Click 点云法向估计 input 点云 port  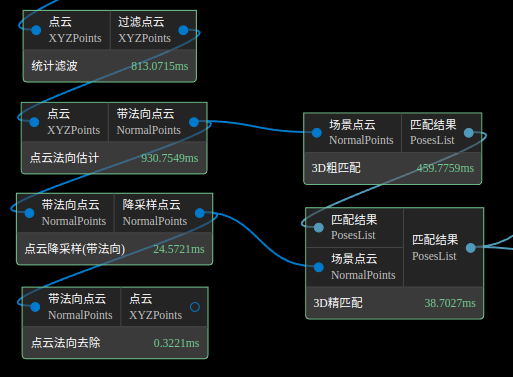coord(34,122)
